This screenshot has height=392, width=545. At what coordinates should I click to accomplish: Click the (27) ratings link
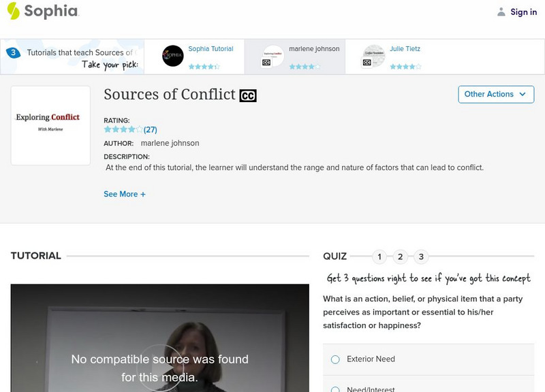pyautogui.click(x=151, y=128)
